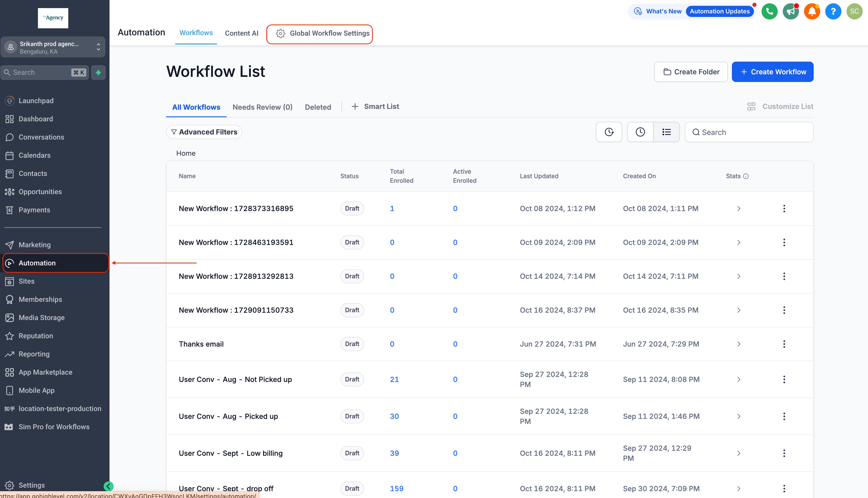Viewport: 868px width, 498px height.
Task: Open the Content AI tab
Action: pyautogui.click(x=242, y=33)
